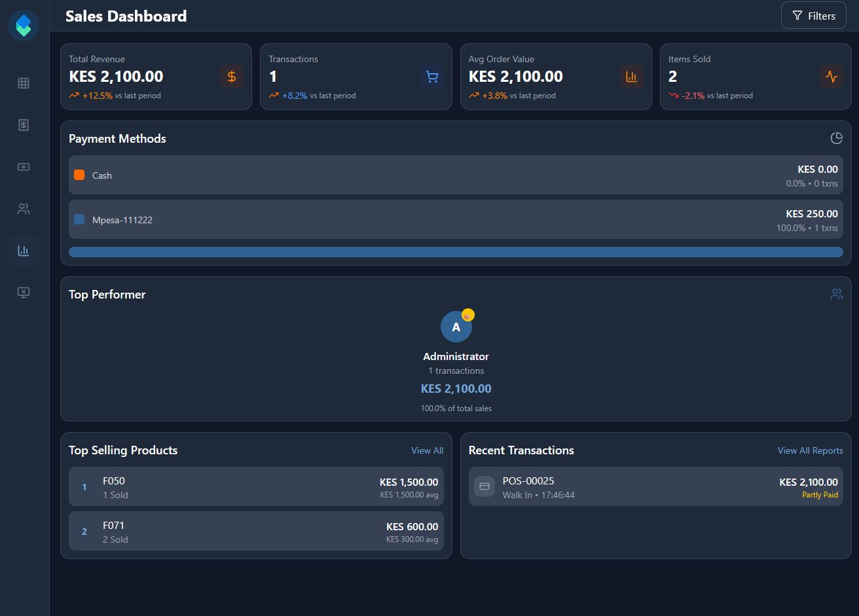Click the Administrator avatar circle
The image size is (859, 616).
456,327
